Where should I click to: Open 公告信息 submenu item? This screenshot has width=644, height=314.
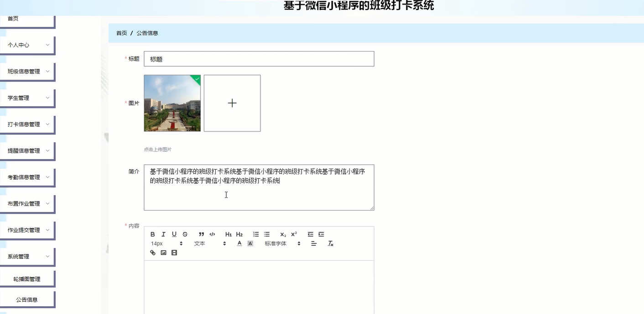(27, 300)
